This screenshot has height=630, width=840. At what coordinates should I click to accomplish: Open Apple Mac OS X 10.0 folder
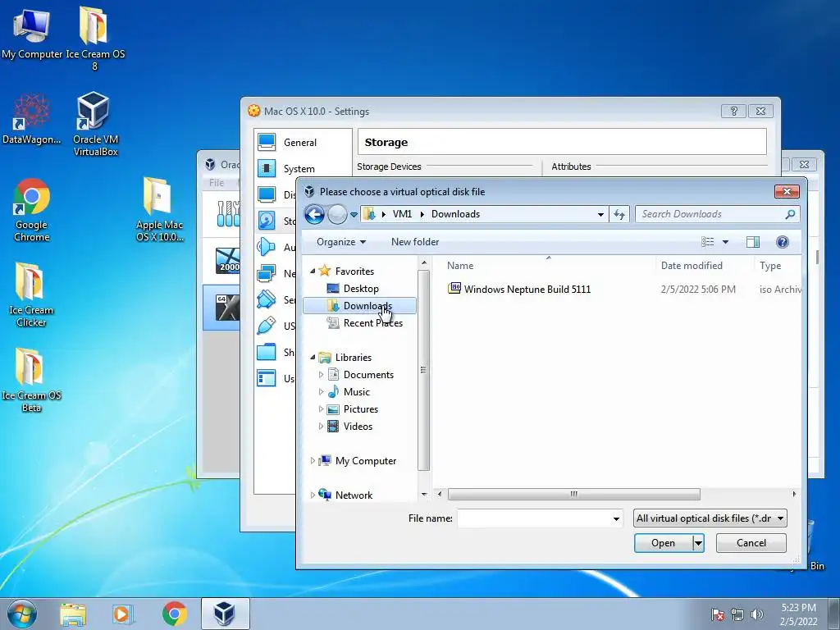tap(158, 209)
